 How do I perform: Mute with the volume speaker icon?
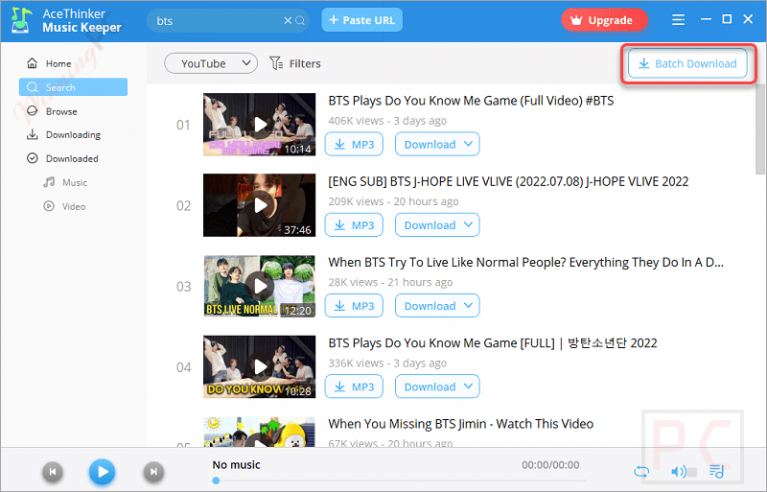coord(678,472)
